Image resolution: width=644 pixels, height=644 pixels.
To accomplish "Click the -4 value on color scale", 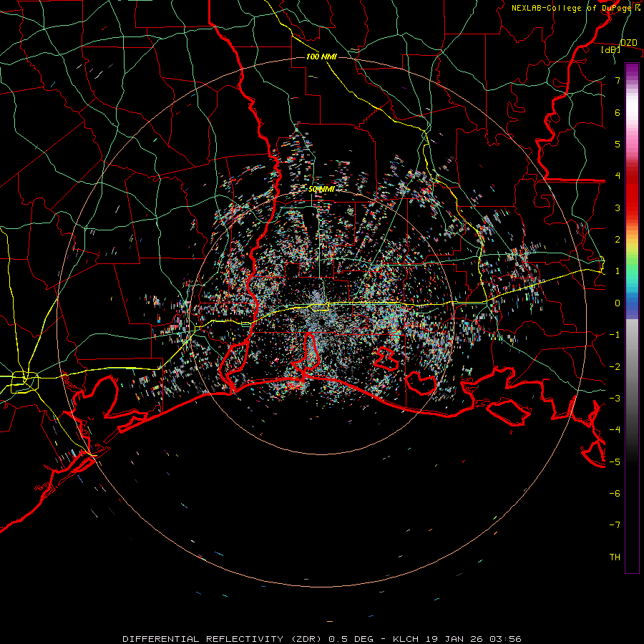I will [615, 430].
